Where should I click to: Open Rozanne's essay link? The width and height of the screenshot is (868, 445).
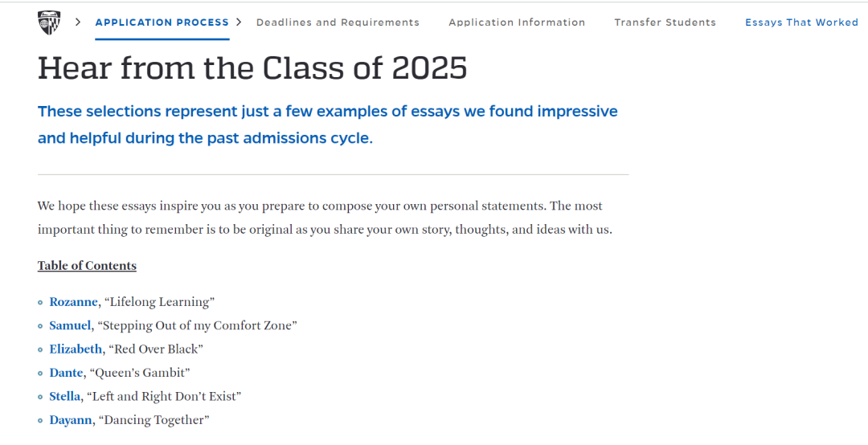click(x=74, y=302)
